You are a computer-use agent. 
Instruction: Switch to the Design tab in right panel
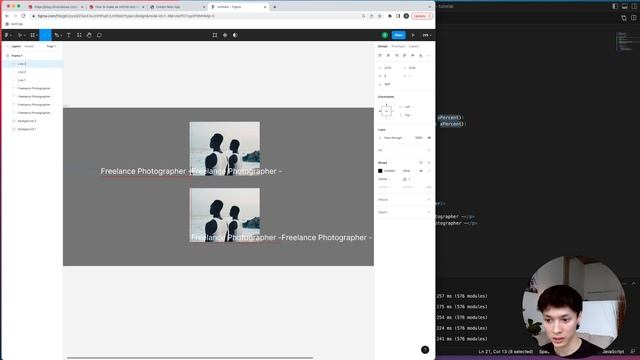pyautogui.click(x=383, y=47)
